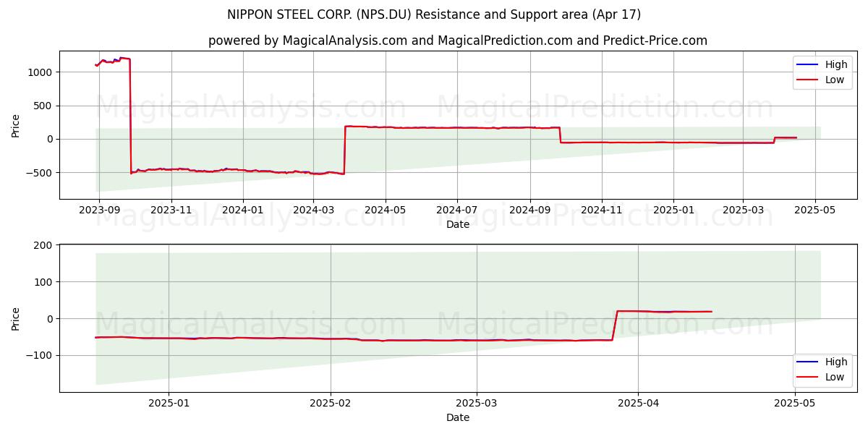Click the bottom chart 'Date' axis label
The width and height of the screenshot is (868, 434).
tap(458, 418)
